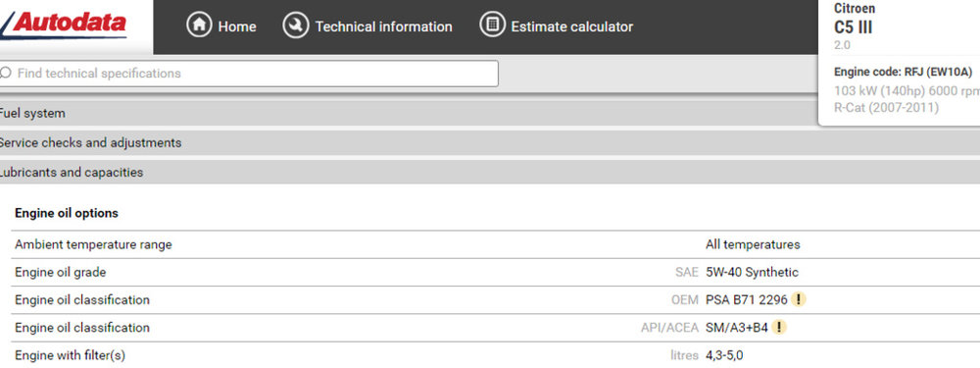Click the Technical information wrench icon

click(x=296, y=26)
